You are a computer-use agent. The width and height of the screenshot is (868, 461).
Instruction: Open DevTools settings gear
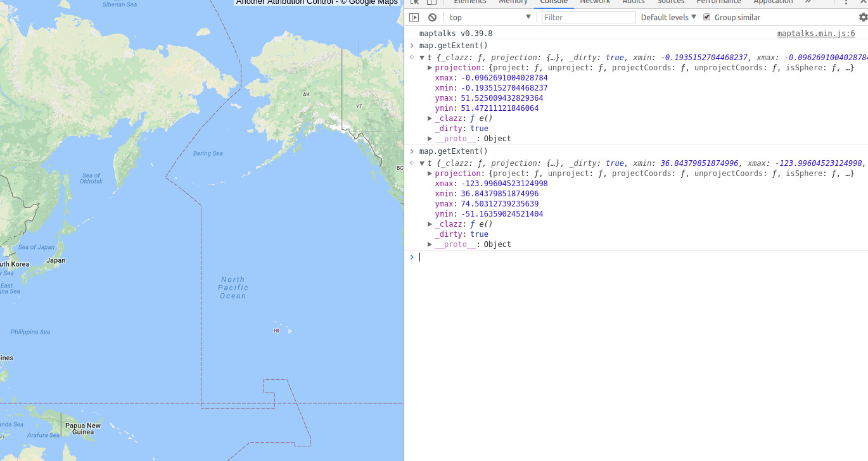[x=864, y=17]
